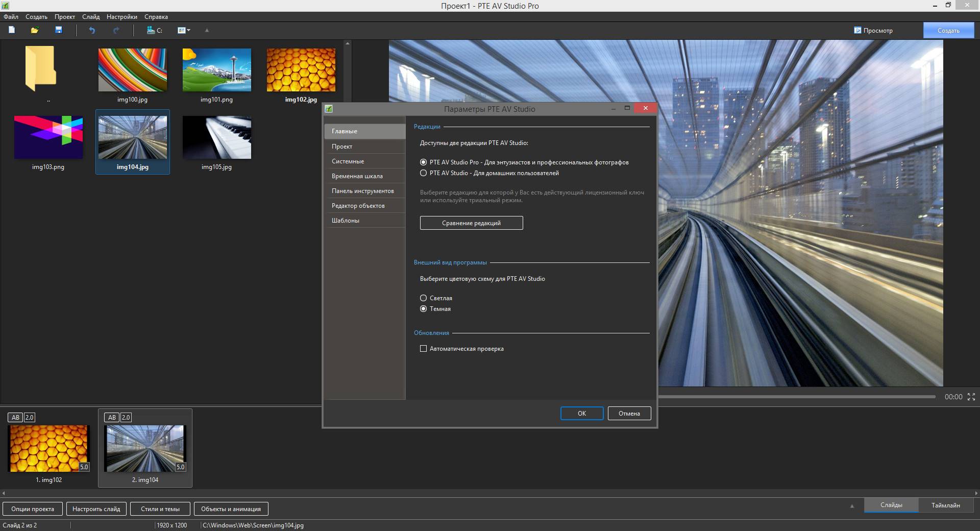Screen dimensions: 980x531
Task: Undo the last action using the toolbar arrow
Action: coord(92,30)
